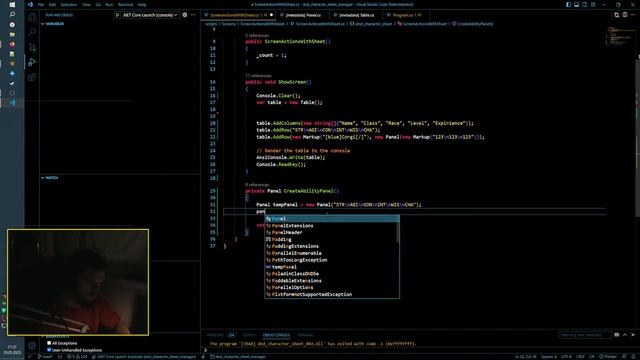The image size is (640, 360).
Task: Click the dnd_character_sheet breadcrumb
Action: pyautogui.click(x=371, y=24)
